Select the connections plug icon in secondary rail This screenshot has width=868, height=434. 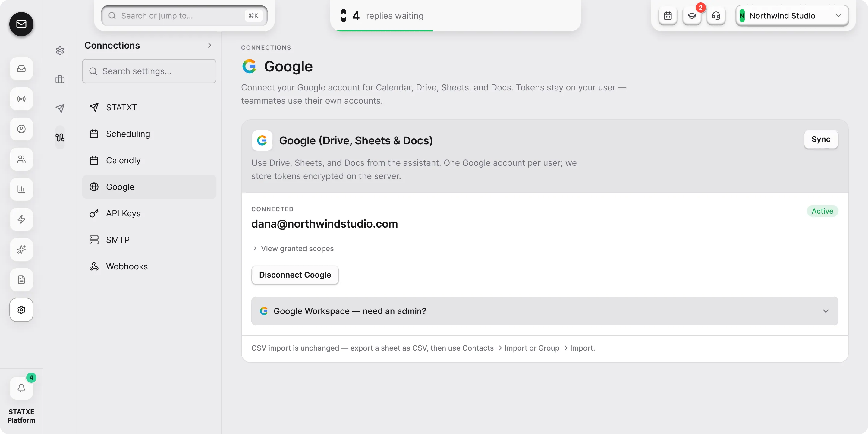pyautogui.click(x=60, y=137)
